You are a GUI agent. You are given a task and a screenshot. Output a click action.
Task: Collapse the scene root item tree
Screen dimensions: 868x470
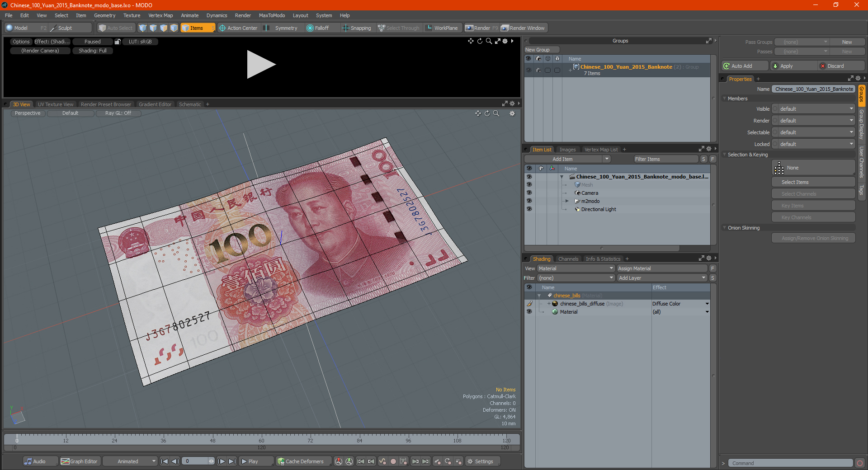(562, 177)
